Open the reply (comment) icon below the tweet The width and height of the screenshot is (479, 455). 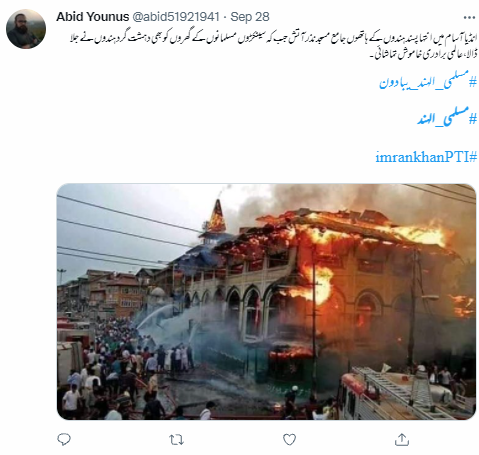click(64, 439)
